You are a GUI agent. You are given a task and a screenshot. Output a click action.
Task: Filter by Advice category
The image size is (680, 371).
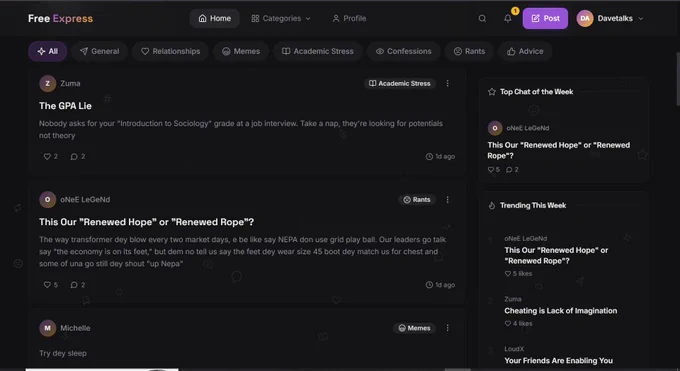coord(525,51)
